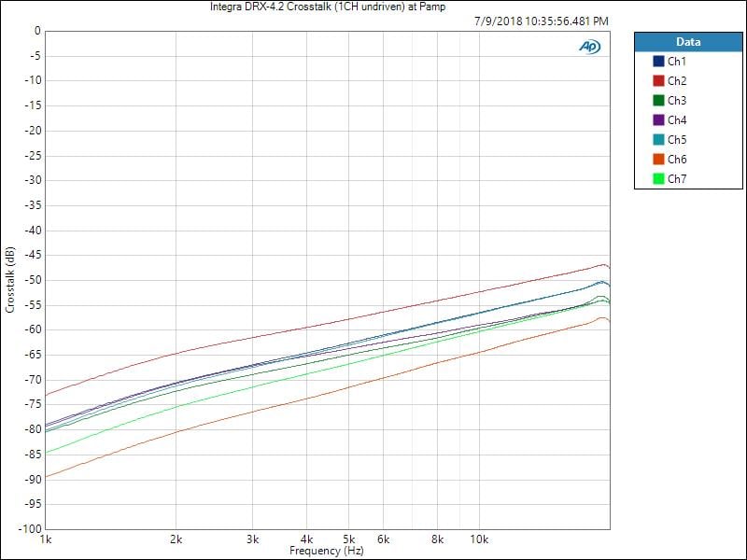
Task: Select the Ch1 label in the legend
Action: [x=677, y=62]
